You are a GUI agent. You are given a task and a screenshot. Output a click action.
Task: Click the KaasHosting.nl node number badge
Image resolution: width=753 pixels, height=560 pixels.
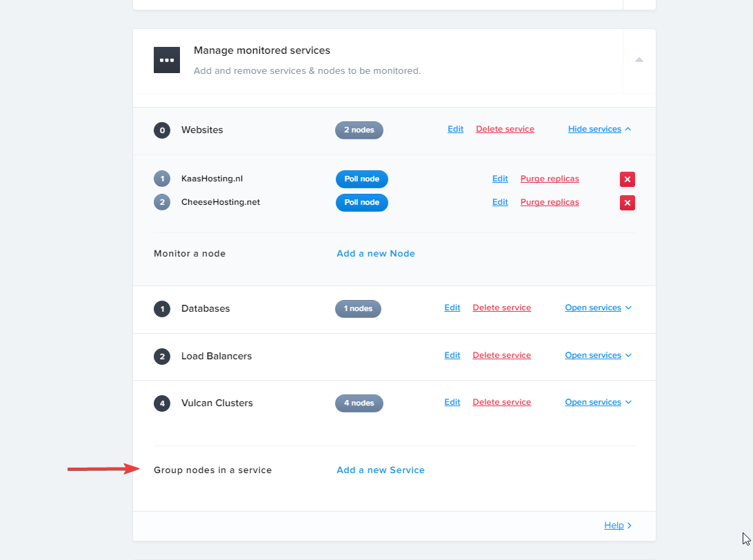point(162,179)
